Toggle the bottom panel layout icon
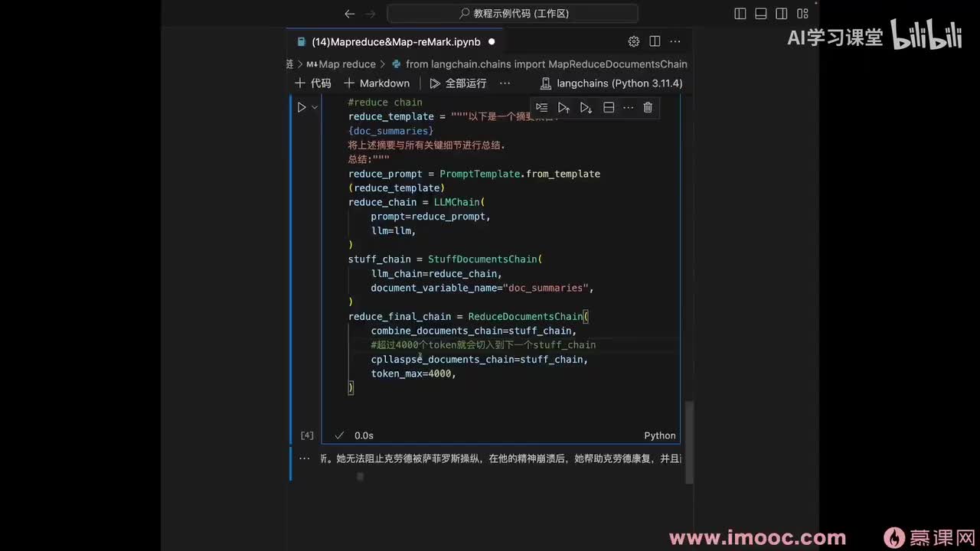 pos(761,14)
